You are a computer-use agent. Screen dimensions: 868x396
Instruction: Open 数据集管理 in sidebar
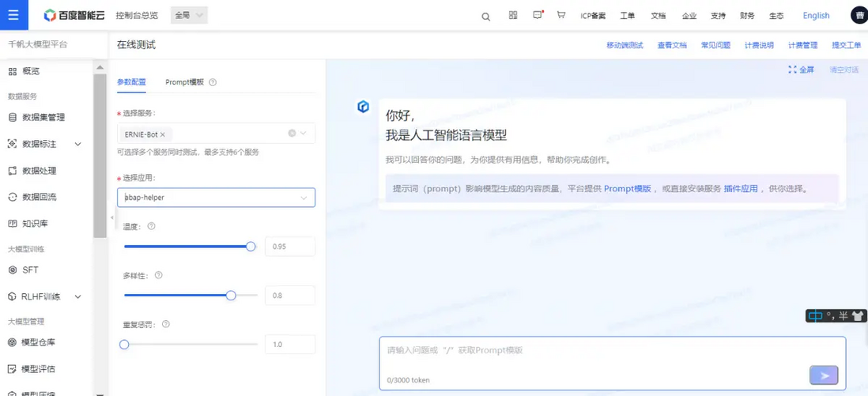43,118
